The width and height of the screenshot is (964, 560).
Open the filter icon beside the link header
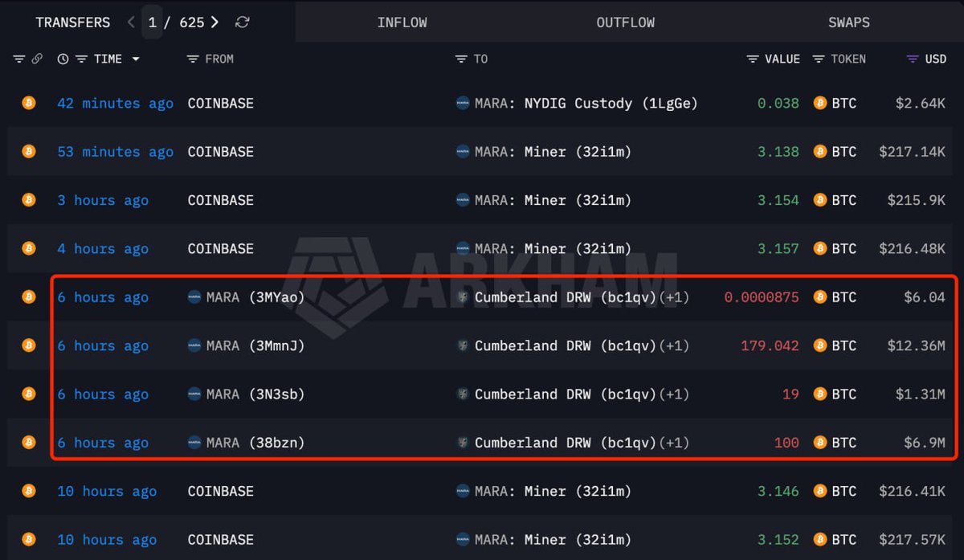pos(19,59)
